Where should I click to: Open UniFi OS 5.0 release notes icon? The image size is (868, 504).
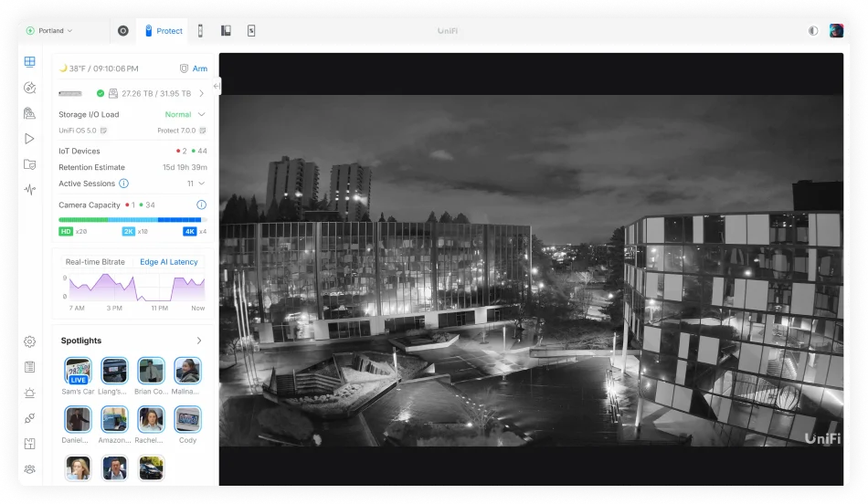(x=103, y=131)
